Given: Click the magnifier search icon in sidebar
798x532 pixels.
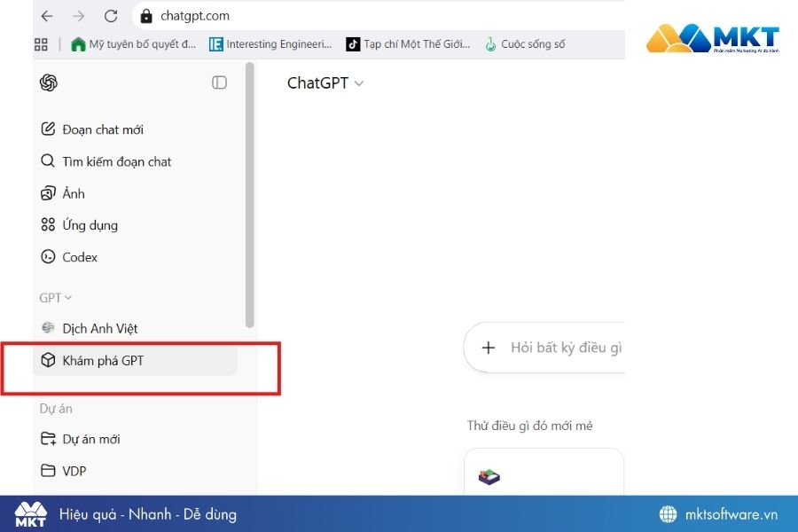Looking at the screenshot, I should pos(48,160).
